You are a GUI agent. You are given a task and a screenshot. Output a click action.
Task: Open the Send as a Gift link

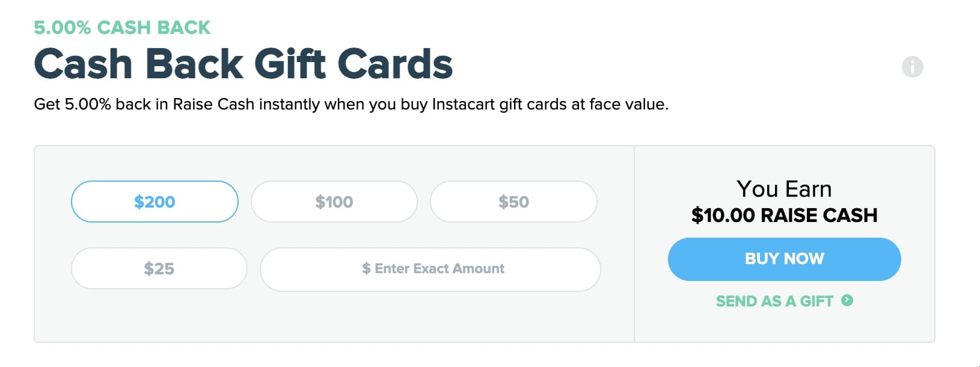tap(774, 301)
